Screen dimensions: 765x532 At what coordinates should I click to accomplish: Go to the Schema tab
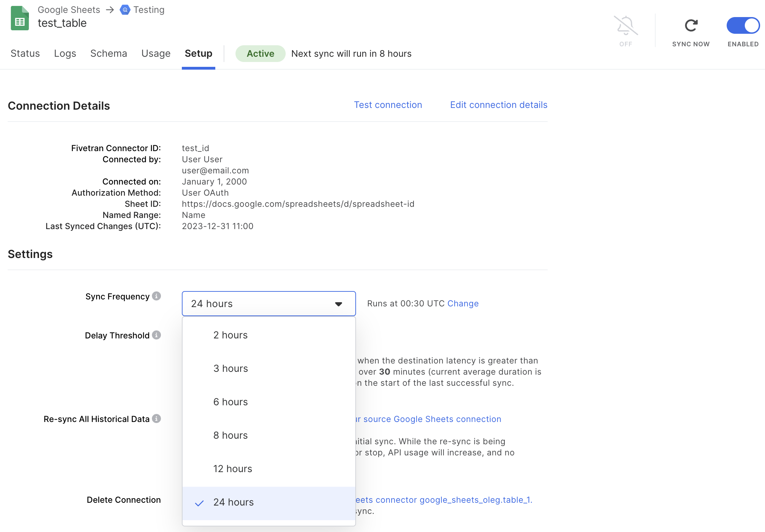click(109, 53)
